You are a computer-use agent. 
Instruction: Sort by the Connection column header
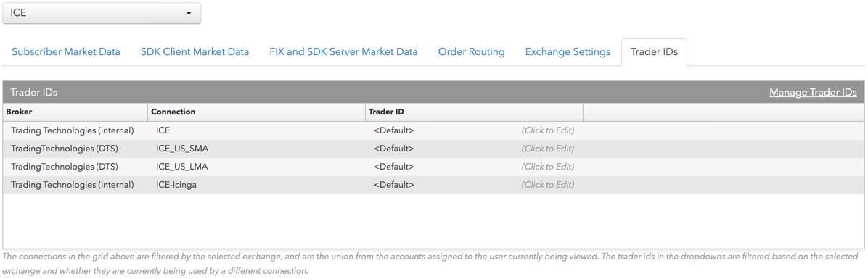(256, 112)
